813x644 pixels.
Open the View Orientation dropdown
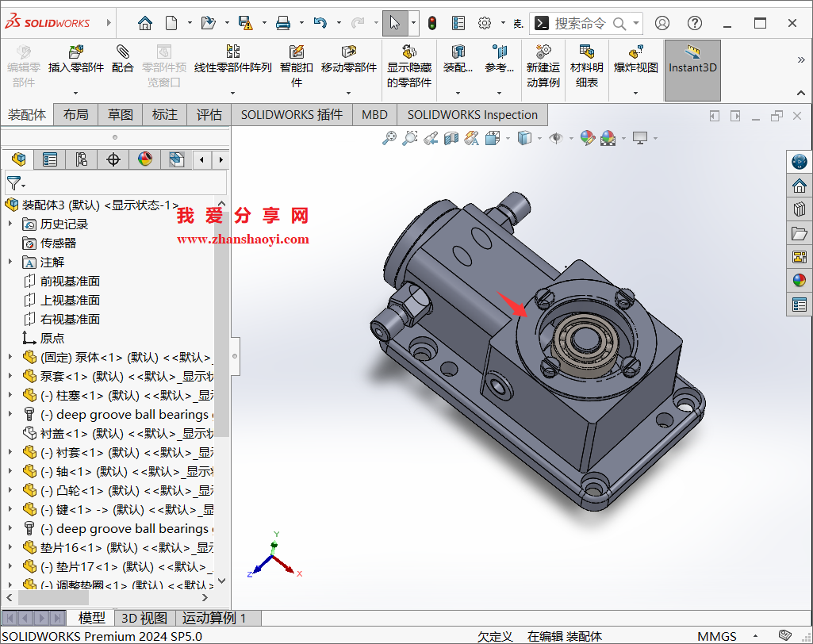[x=507, y=138]
